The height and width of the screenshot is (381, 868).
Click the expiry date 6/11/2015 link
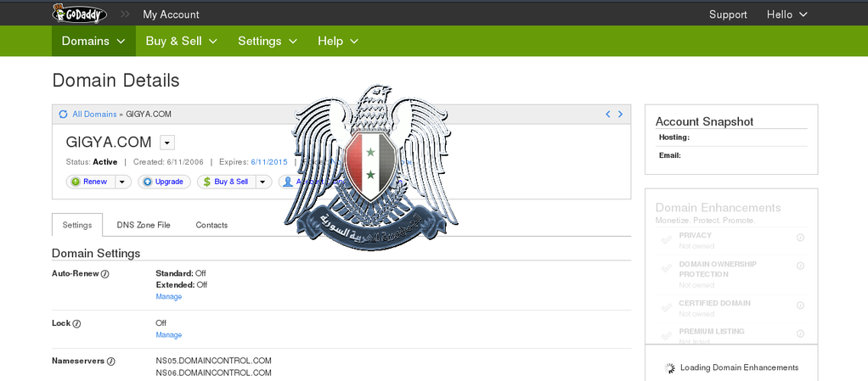269,162
